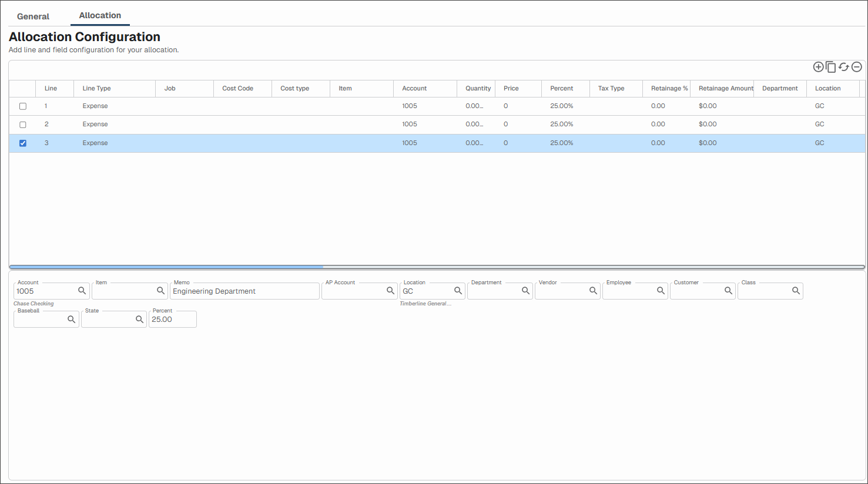
Task: Open the Account lookup search icon
Action: point(82,291)
